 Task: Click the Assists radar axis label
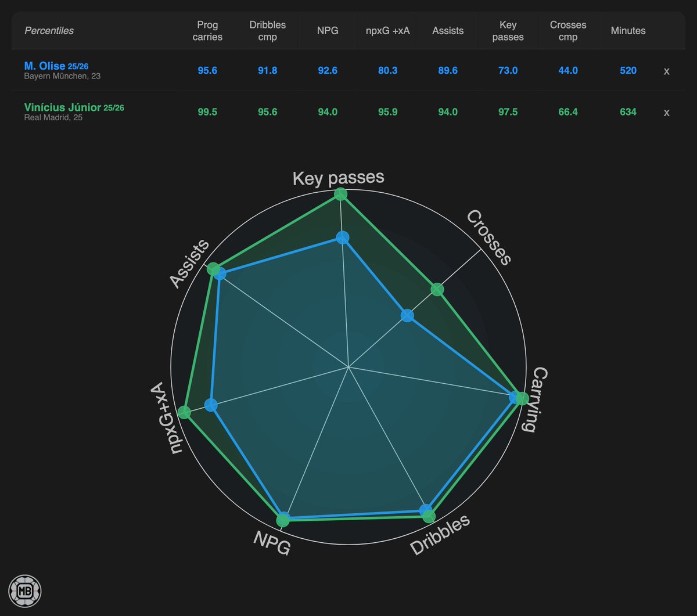(x=189, y=264)
